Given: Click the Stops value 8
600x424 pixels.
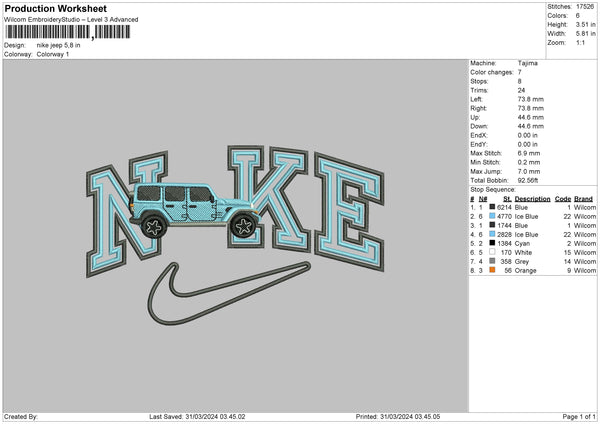Looking at the screenshot, I should (x=520, y=82).
